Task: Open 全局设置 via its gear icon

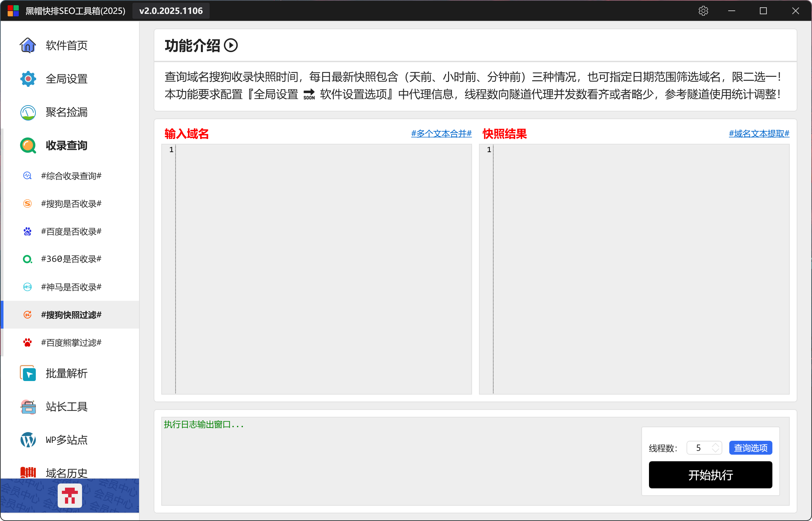Action: click(x=28, y=79)
